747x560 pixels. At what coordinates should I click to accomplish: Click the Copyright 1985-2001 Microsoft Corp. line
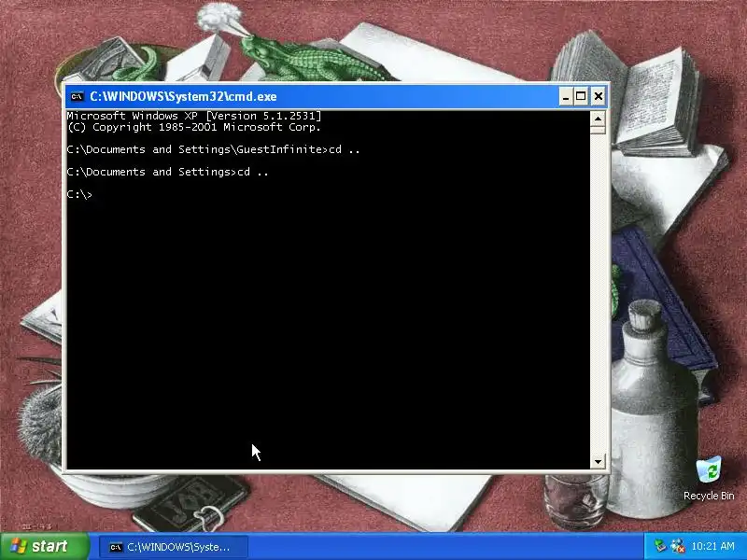coord(194,127)
